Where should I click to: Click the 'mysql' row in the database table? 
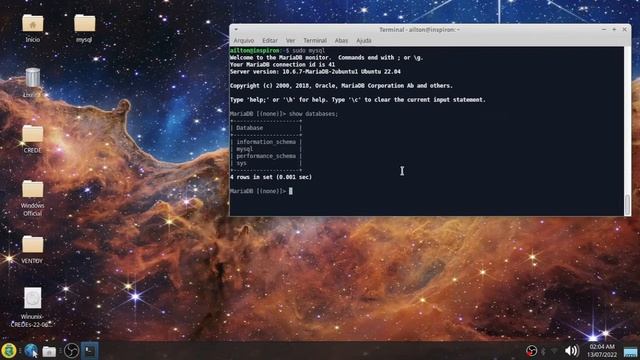244,149
